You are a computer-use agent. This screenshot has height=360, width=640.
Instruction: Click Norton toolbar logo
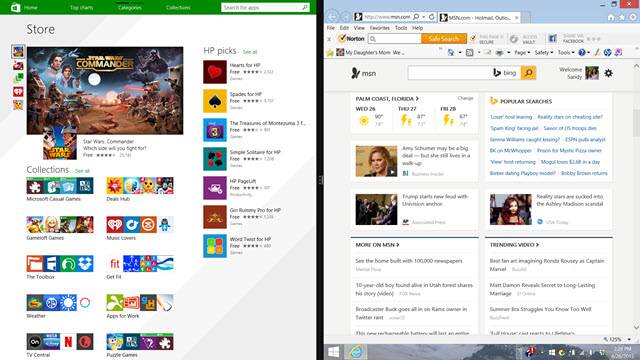(351, 39)
